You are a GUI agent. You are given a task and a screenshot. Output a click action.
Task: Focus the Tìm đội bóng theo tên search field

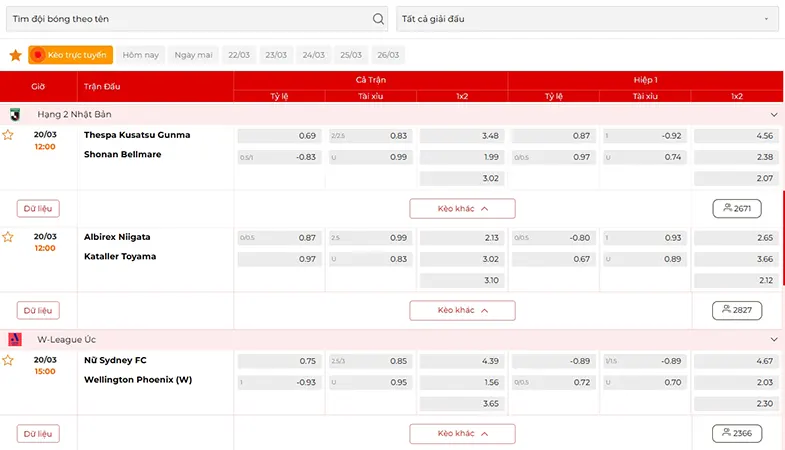click(x=197, y=19)
